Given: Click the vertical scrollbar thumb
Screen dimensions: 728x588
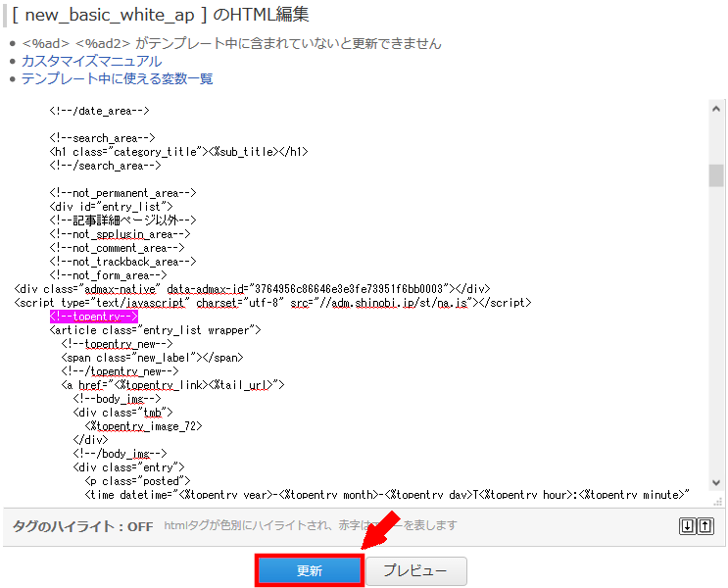Looking at the screenshot, I should pyautogui.click(x=716, y=175).
